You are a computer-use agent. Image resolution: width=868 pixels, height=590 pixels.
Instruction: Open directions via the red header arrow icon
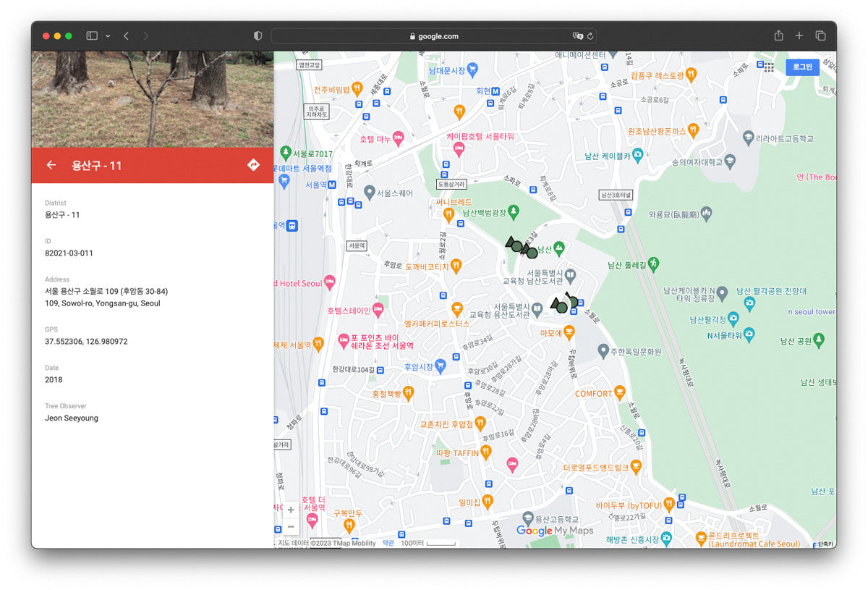coord(253,165)
